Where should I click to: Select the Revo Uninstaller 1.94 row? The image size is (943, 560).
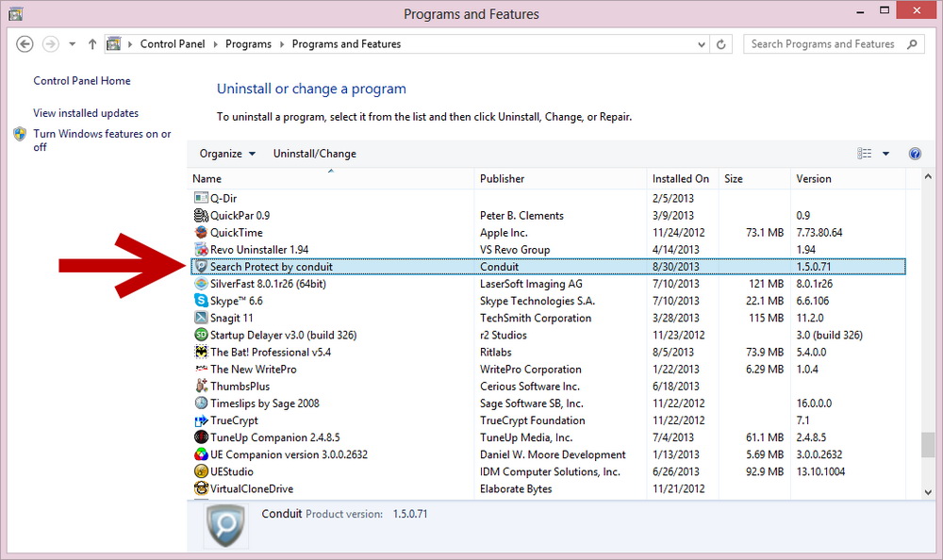[548, 249]
